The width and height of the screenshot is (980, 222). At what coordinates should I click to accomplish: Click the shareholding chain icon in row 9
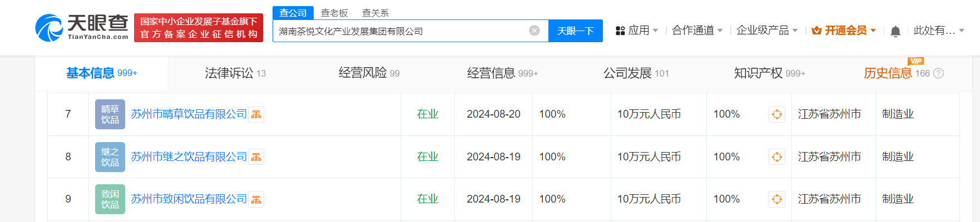777,199
